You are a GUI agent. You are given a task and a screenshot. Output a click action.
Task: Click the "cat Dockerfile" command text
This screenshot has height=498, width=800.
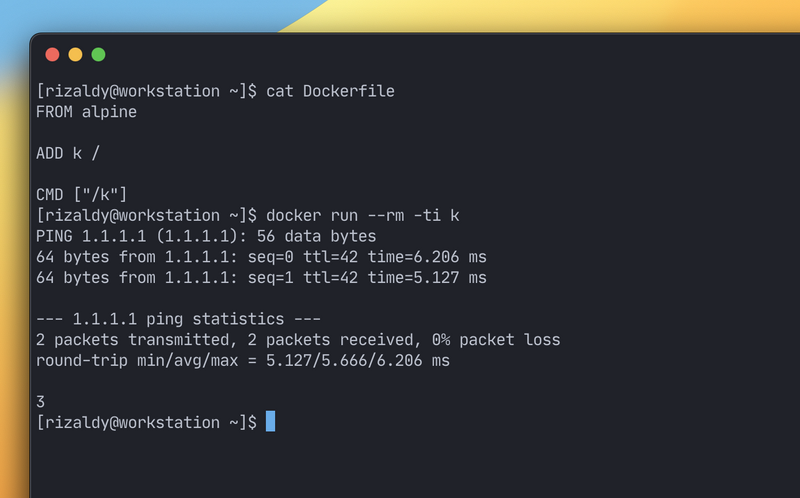tap(330, 91)
